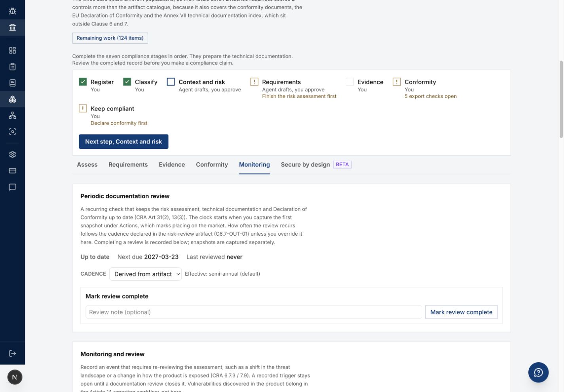Check the Context and risk checkbox
This screenshot has height=392, width=564.
(x=171, y=82)
